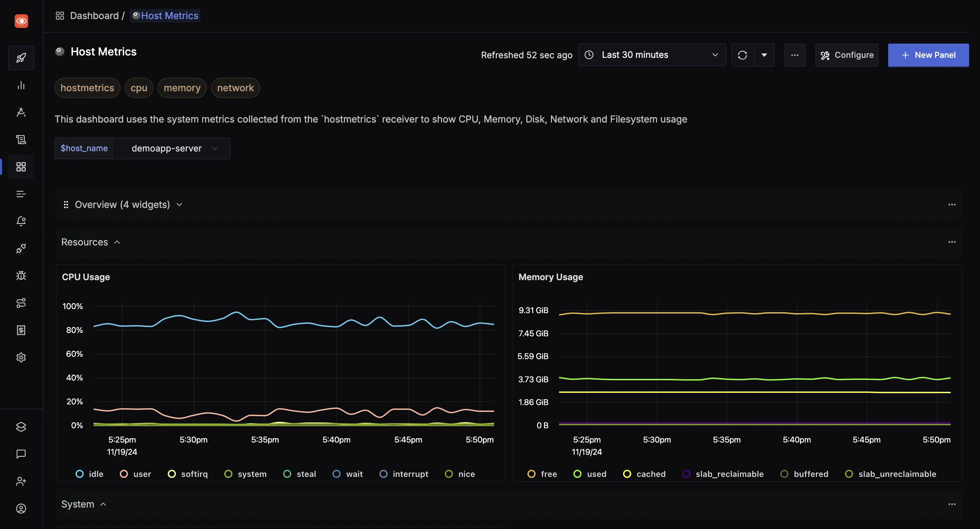Click the Configure button
Image resolution: width=980 pixels, height=529 pixels.
click(x=847, y=55)
